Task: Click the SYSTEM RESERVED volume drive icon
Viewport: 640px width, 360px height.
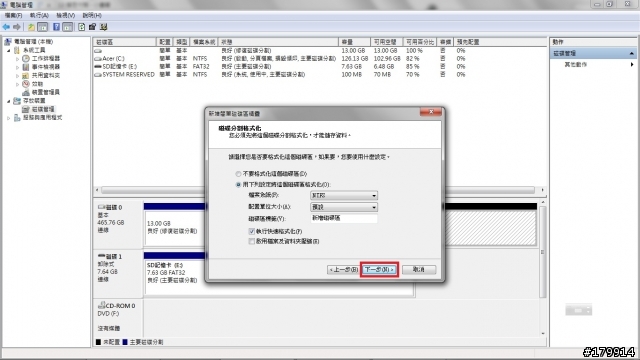Action: [98, 75]
